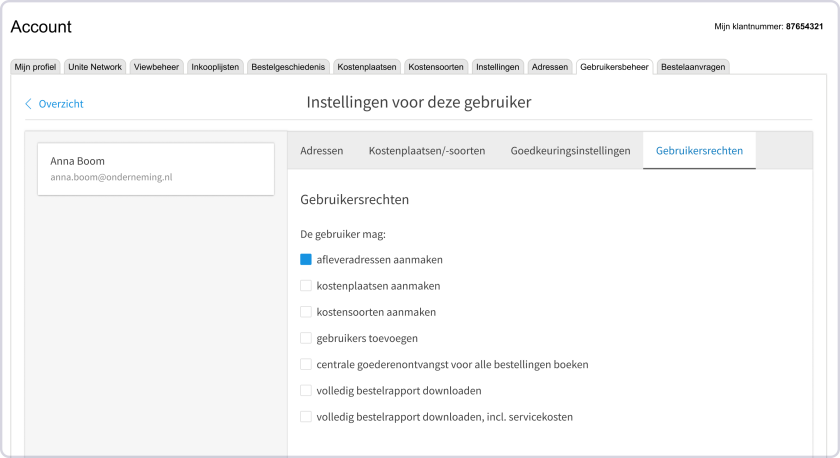840x458 pixels.
Task: Select the Anna Boom user card
Action: (156, 169)
